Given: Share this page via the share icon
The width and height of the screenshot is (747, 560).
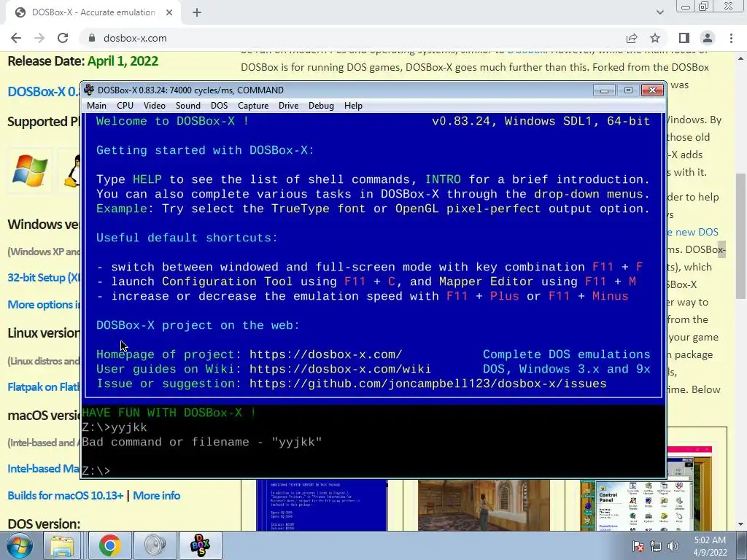Looking at the screenshot, I should [632, 38].
